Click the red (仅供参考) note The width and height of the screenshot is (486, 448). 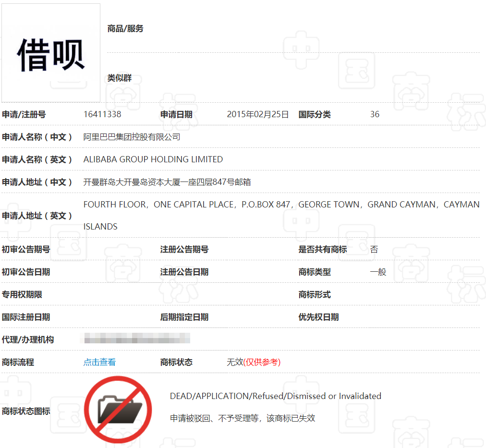[262, 362]
